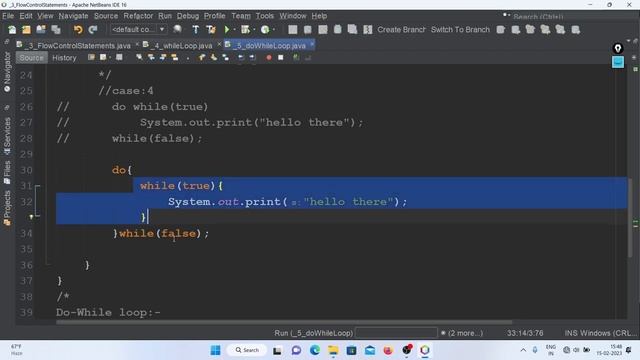Screen dimensions: 640x360
Task: Click the first icon after Switch To Branch
Action: (x=501, y=29)
